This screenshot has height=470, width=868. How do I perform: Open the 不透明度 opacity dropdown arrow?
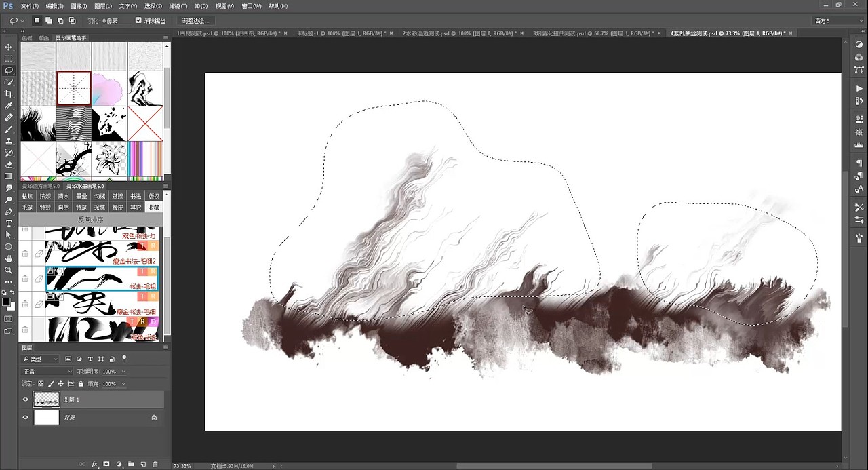(x=122, y=372)
